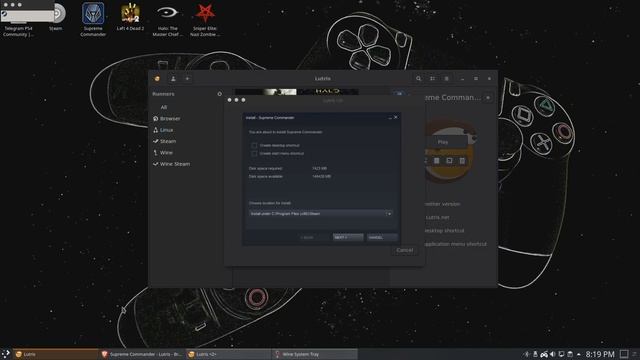Click the game controller tray icon
Image resolution: width=640 pixels, height=360 pixels.
tap(544, 354)
